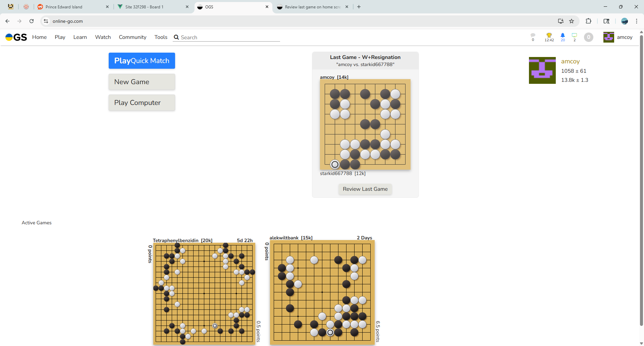Click the gray turn counter circle
The height and width of the screenshot is (346, 644).
588,37
